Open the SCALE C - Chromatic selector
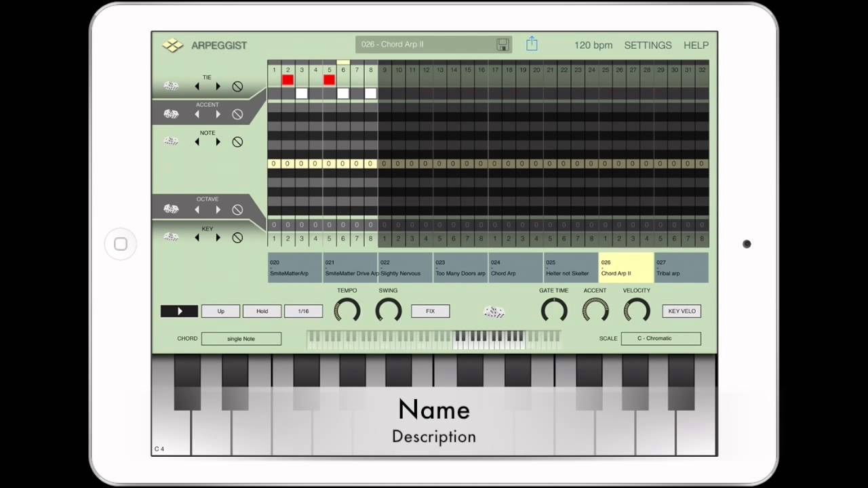868x488 pixels. tap(661, 338)
